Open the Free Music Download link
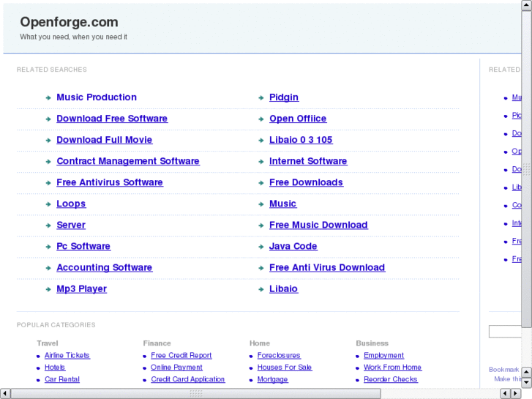532x399 pixels. point(318,225)
